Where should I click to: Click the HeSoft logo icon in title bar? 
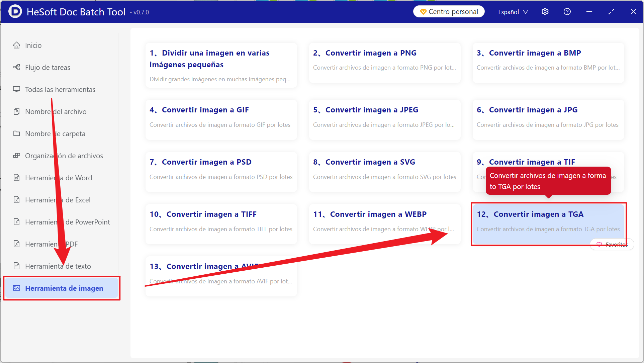tap(15, 12)
